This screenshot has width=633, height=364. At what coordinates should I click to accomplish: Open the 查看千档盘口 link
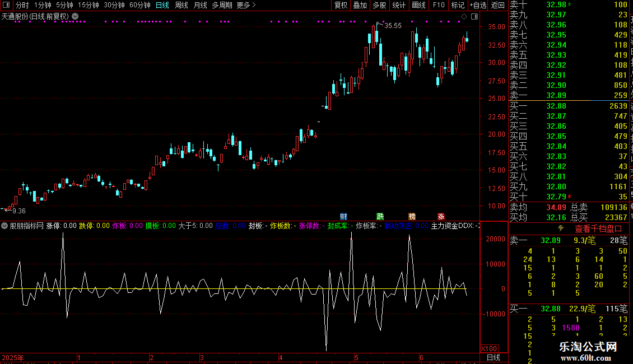coord(598,228)
